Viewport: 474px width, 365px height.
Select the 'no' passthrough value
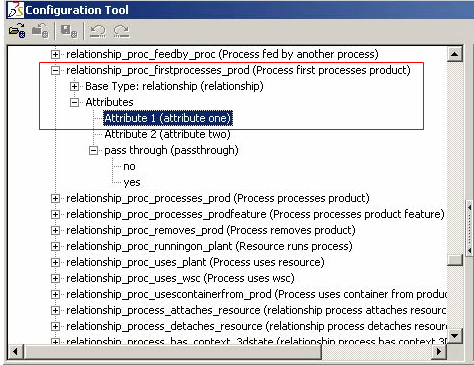pos(129,166)
